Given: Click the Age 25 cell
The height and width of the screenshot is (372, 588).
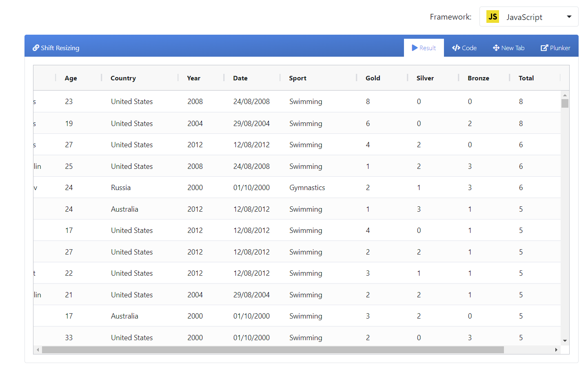Looking at the screenshot, I should (x=69, y=166).
